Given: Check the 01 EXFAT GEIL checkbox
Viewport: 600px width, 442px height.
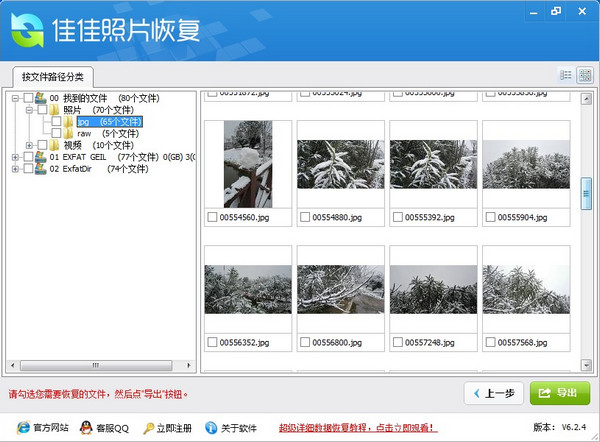Looking at the screenshot, I should pyautogui.click(x=28, y=157).
